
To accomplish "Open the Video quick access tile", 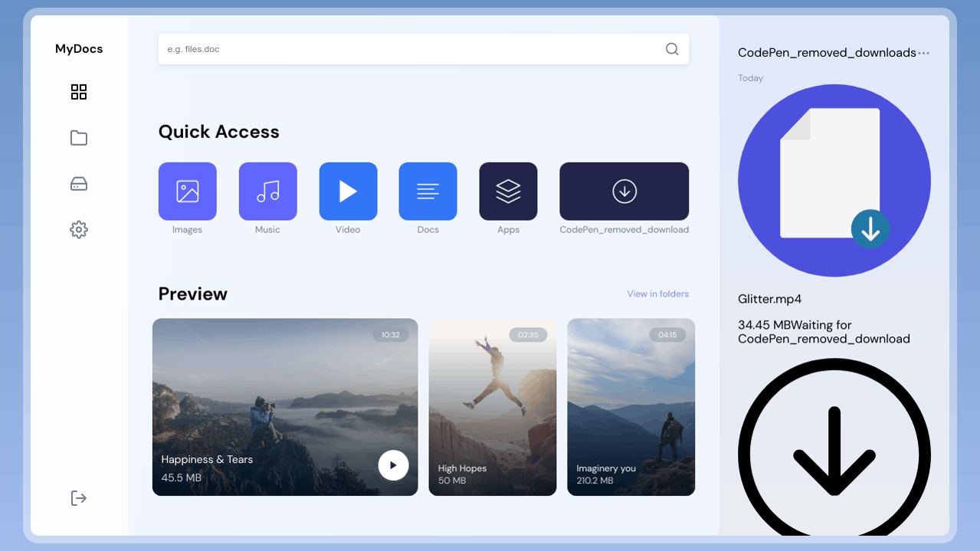I will [348, 191].
